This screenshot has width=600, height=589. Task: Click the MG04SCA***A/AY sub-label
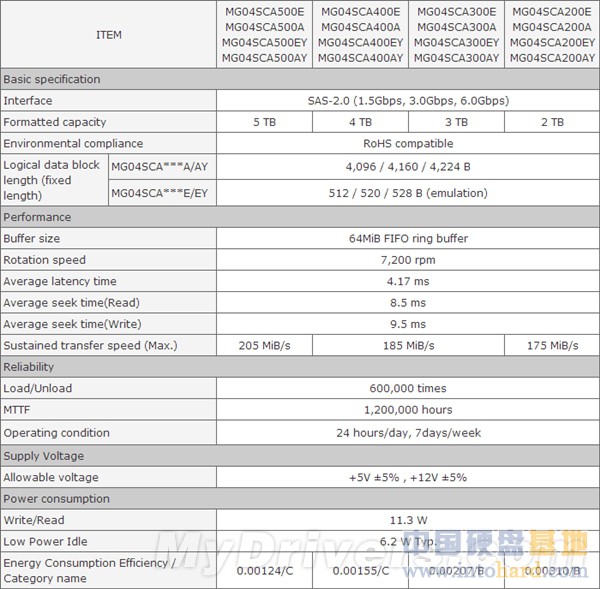click(x=160, y=167)
